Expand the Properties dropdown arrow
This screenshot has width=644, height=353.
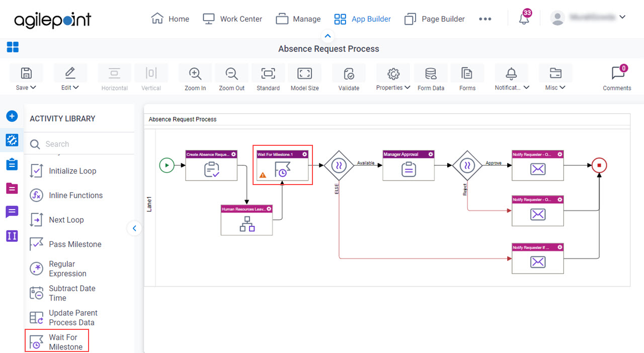coord(407,87)
